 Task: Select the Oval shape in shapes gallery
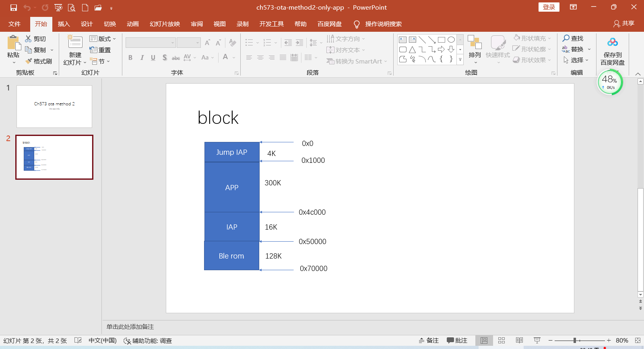point(451,40)
